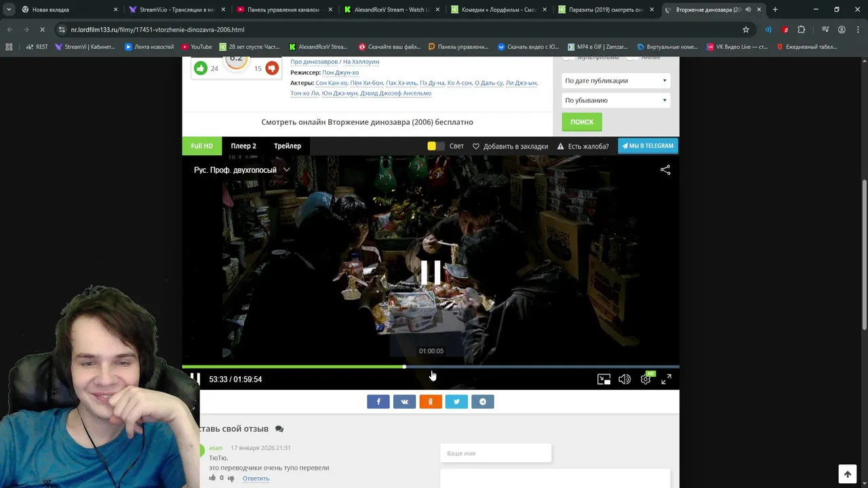Stop loading the page in the toolbar
This screenshot has height=488, width=868.
click(42, 30)
